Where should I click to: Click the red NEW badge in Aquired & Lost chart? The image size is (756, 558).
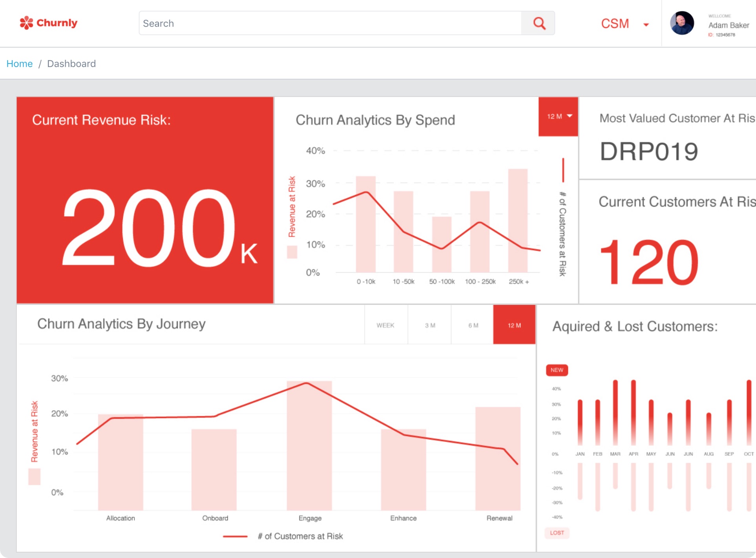coord(557,370)
